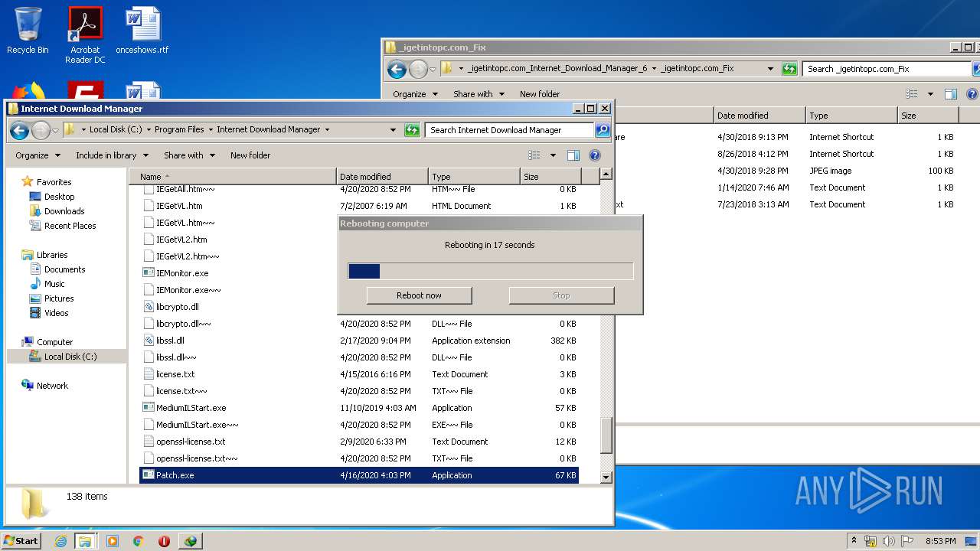Click vertical scrollbar thumb in file list
Screen dimensions: 980x551
coord(606,435)
